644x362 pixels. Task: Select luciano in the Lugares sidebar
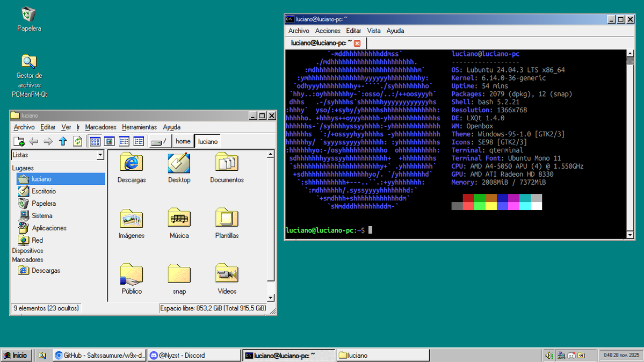[x=61, y=179]
